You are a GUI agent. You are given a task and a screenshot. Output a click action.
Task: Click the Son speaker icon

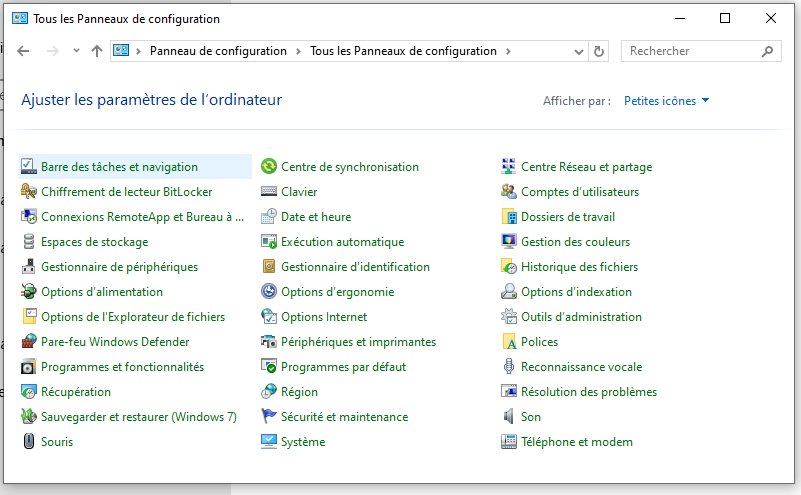(509, 417)
